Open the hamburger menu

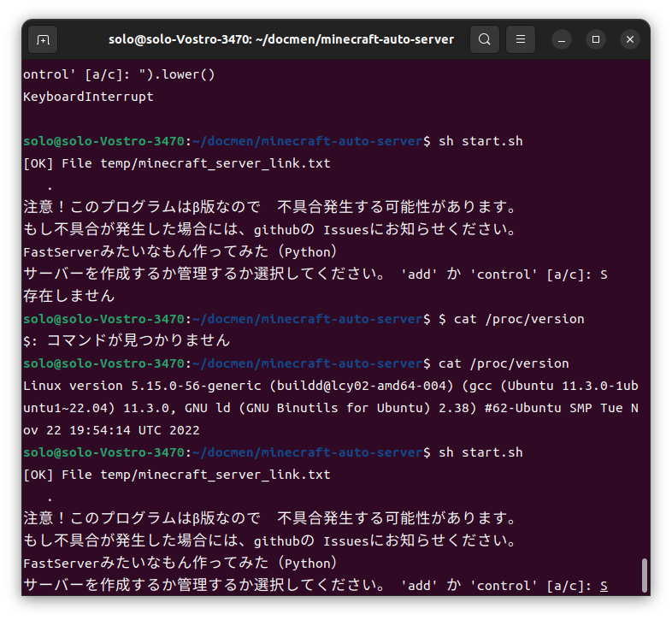(x=521, y=39)
